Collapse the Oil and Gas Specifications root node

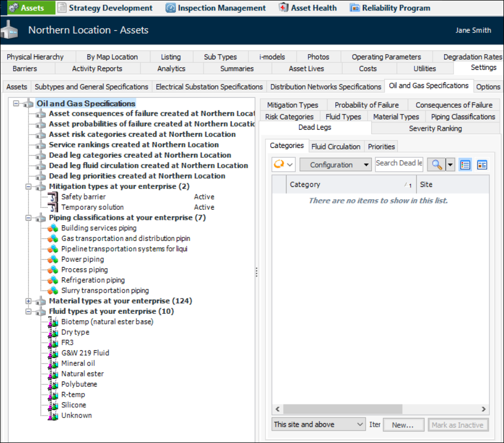coord(16,104)
